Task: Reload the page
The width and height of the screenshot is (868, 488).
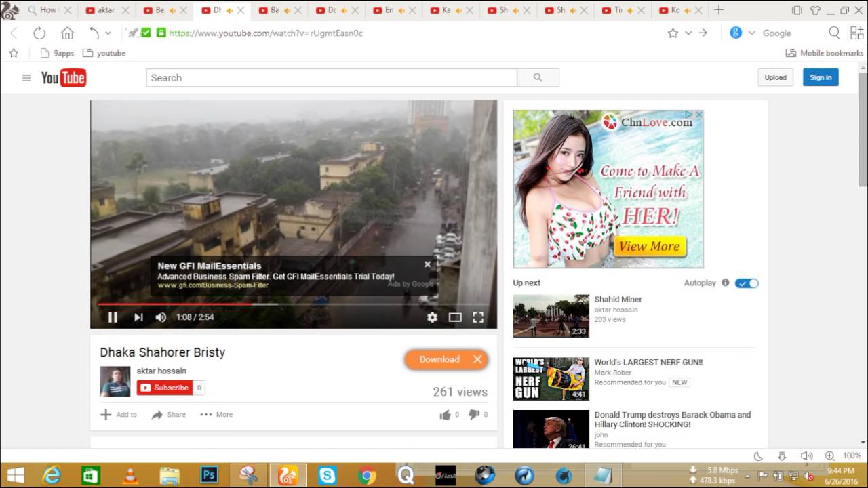Action: point(39,33)
